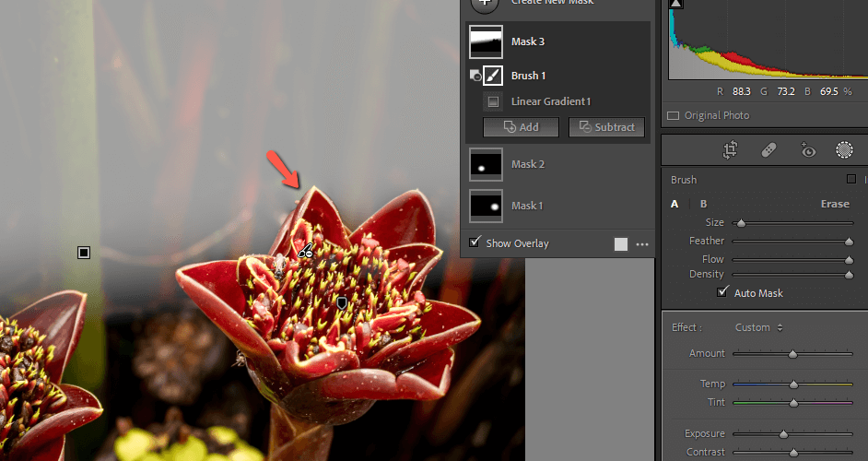This screenshot has height=461, width=868.
Task: Click the Create New Mask label
Action: tap(552, 2)
